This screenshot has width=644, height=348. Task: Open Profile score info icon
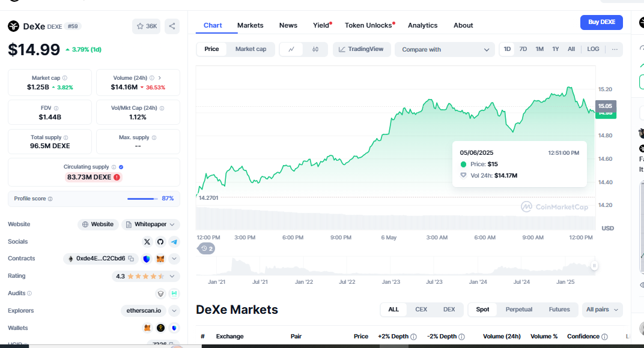[x=50, y=199]
